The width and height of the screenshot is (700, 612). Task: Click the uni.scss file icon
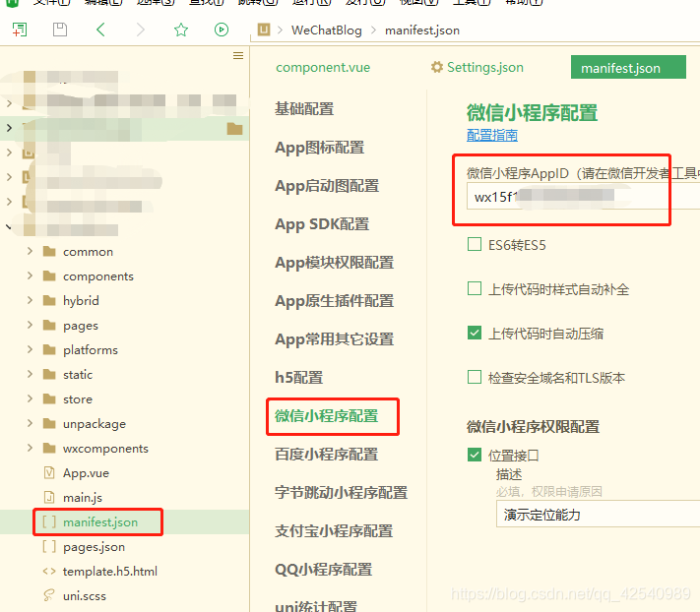[x=49, y=595]
